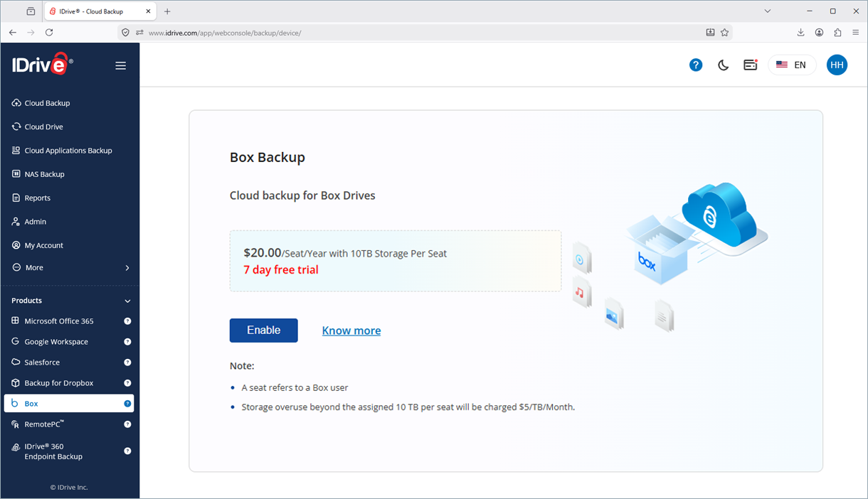Open the browser downloads icon
This screenshot has width=868, height=499.
coord(800,33)
